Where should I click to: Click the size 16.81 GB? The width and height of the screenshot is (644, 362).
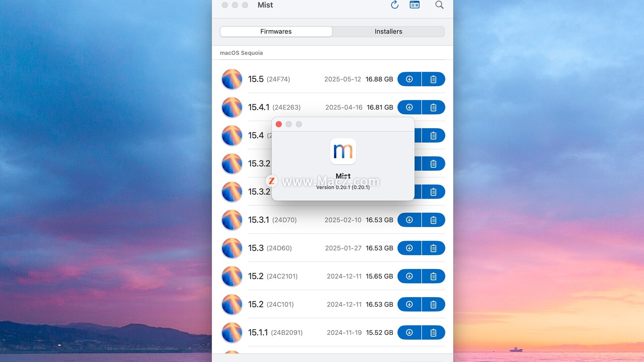tap(380, 107)
